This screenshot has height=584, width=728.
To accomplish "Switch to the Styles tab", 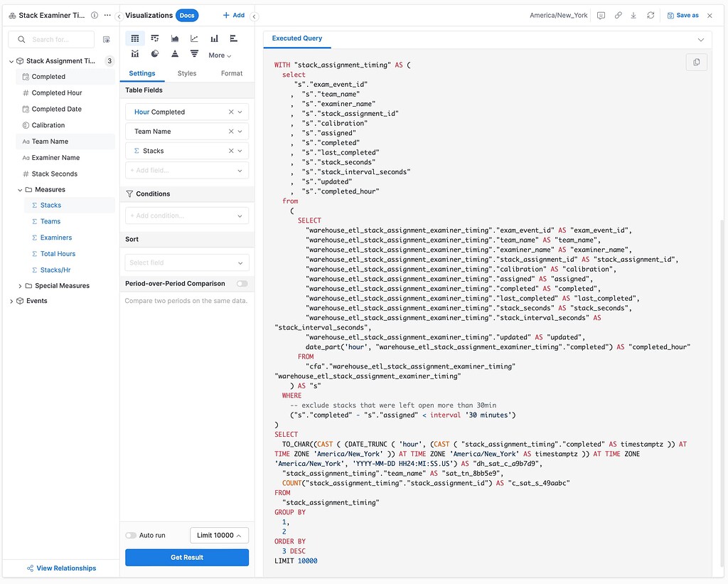I will click(x=187, y=73).
